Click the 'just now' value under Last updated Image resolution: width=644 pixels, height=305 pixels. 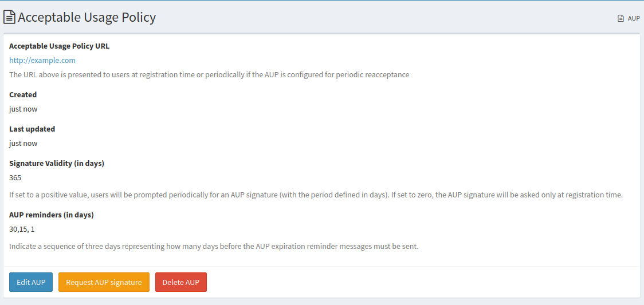click(x=23, y=143)
